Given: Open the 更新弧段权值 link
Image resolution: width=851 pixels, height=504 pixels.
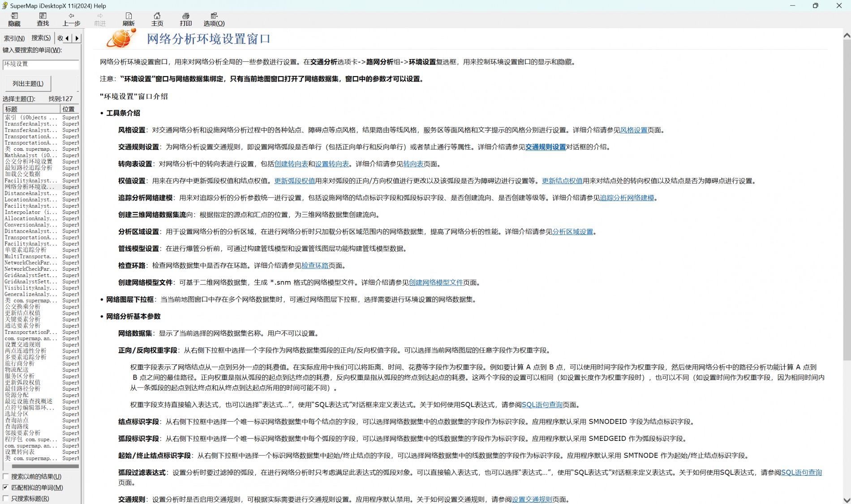Looking at the screenshot, I should pyautogui.click(x=294, y=181).
